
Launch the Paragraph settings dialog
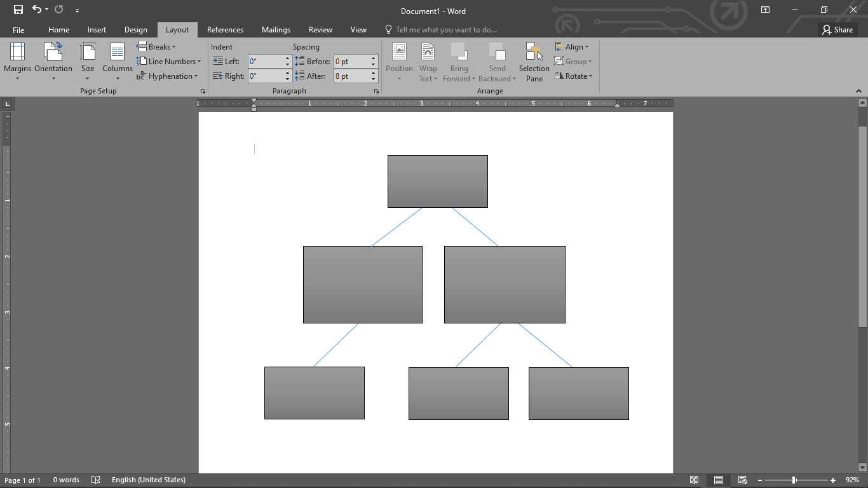(x=376, y=91)
